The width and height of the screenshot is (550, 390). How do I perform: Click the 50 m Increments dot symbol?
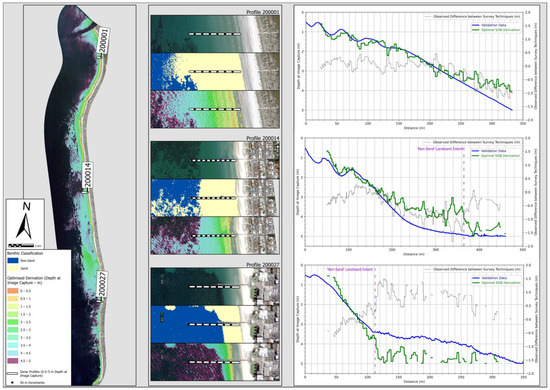click(13, 382)
